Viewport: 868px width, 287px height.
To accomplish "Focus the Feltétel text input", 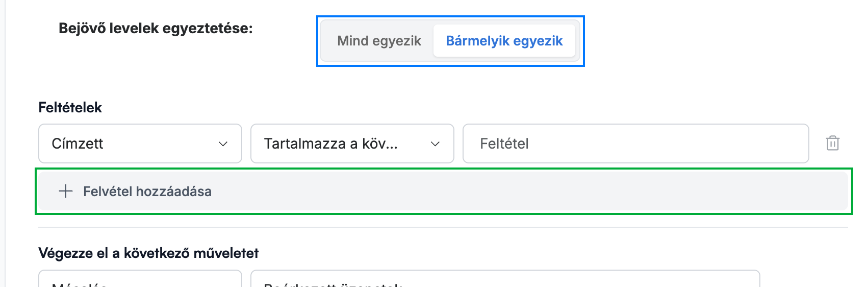I will 636,143.
